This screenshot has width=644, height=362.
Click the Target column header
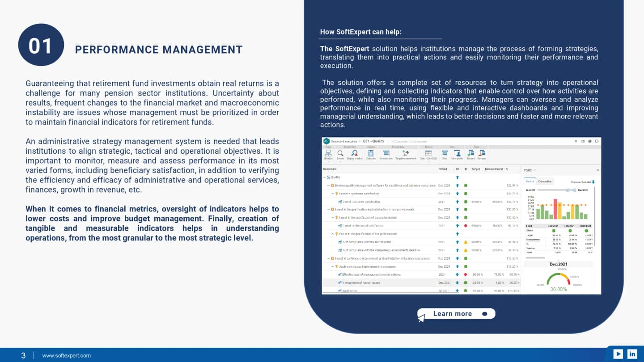click(x=475, y=169)
